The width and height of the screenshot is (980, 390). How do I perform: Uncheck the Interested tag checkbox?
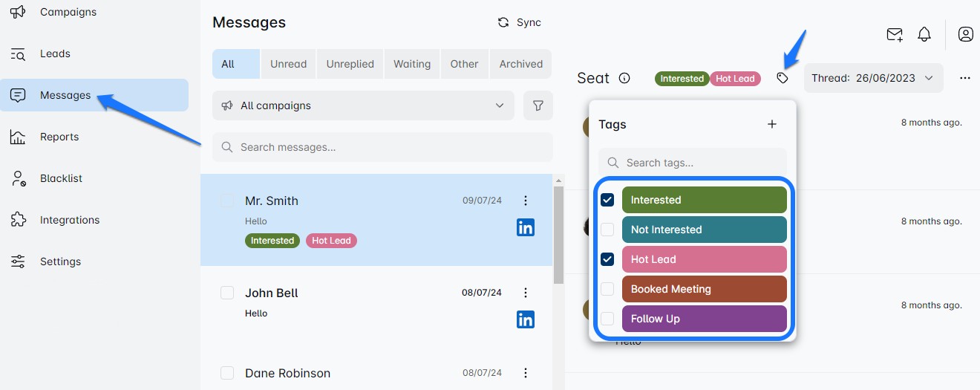point(607,200)
